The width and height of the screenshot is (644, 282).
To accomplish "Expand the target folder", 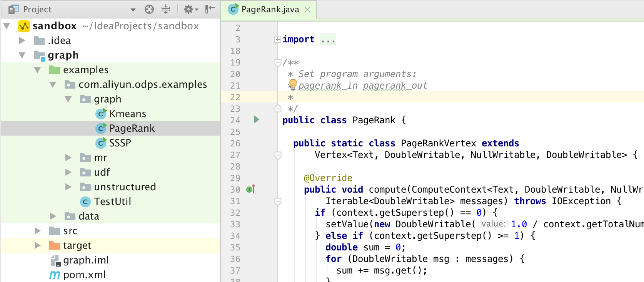I will pyautogui.click(x=37, y=245).
